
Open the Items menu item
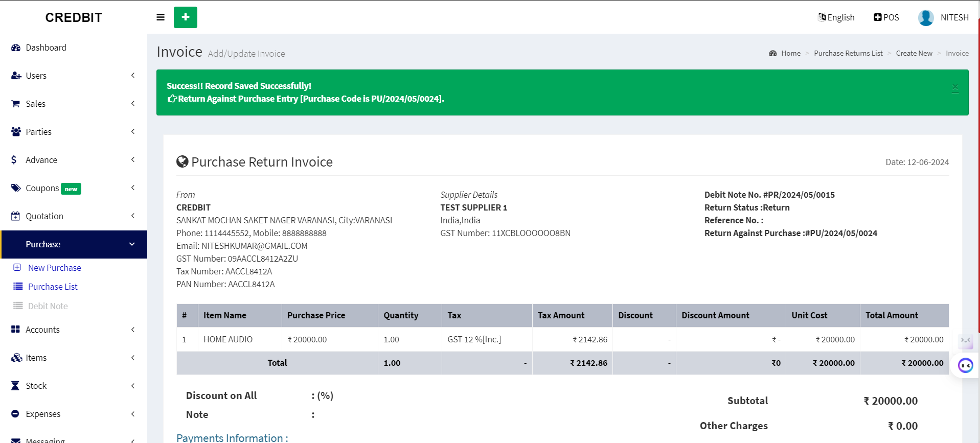[x=74, y=358]
